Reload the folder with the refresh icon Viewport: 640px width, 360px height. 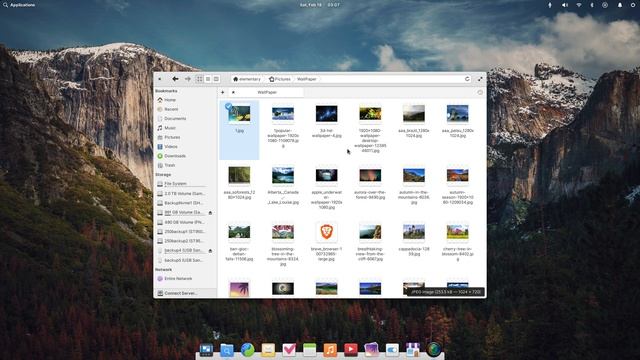[467, 79]
